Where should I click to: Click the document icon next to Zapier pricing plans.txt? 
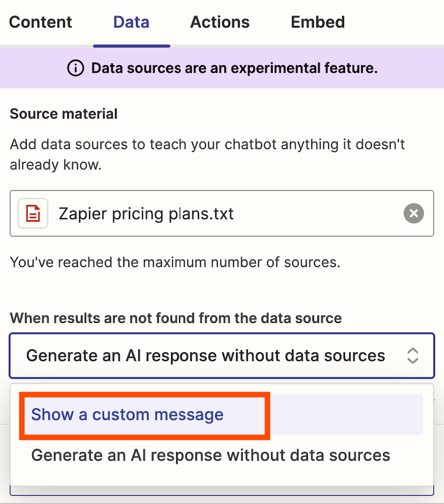click(32, 214)
